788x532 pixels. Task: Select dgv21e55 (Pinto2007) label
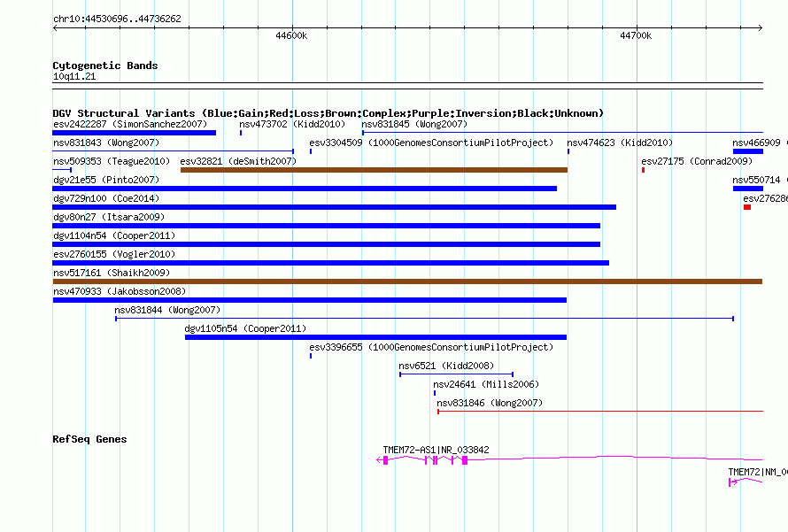pos(106,180)
